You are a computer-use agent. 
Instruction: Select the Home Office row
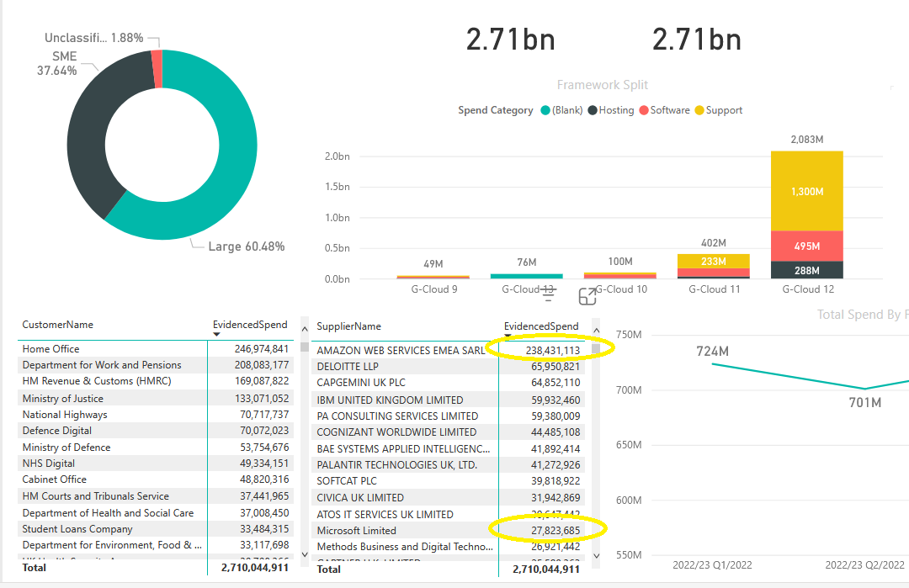coord(156,349)
